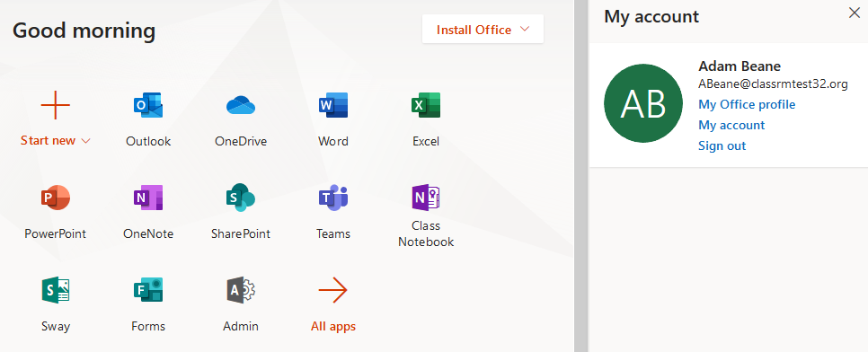Click the ABeane@classrmtest32.org email text

[x=773, y=84]
